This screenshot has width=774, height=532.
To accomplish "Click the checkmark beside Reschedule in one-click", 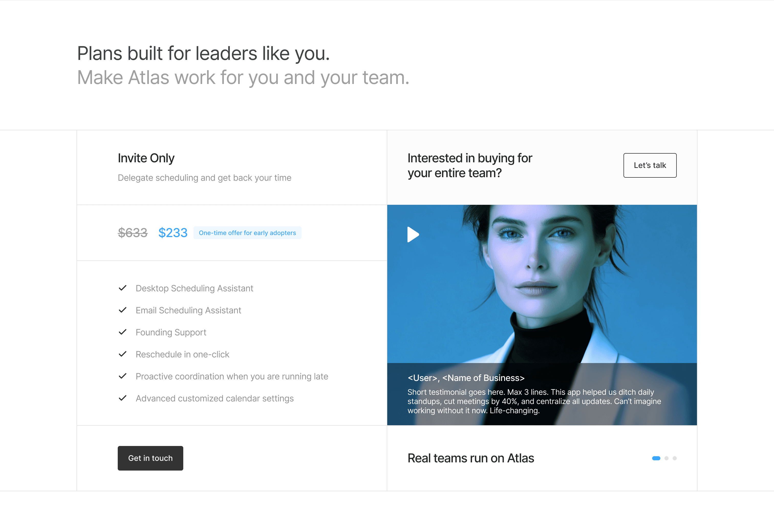I will point(123,354).
